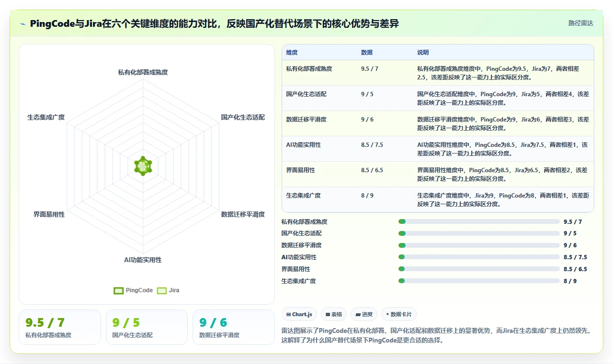Click the 9 / 5 value in the table
The width and height of the screenshot is (613, 364).
click(367, 94)
